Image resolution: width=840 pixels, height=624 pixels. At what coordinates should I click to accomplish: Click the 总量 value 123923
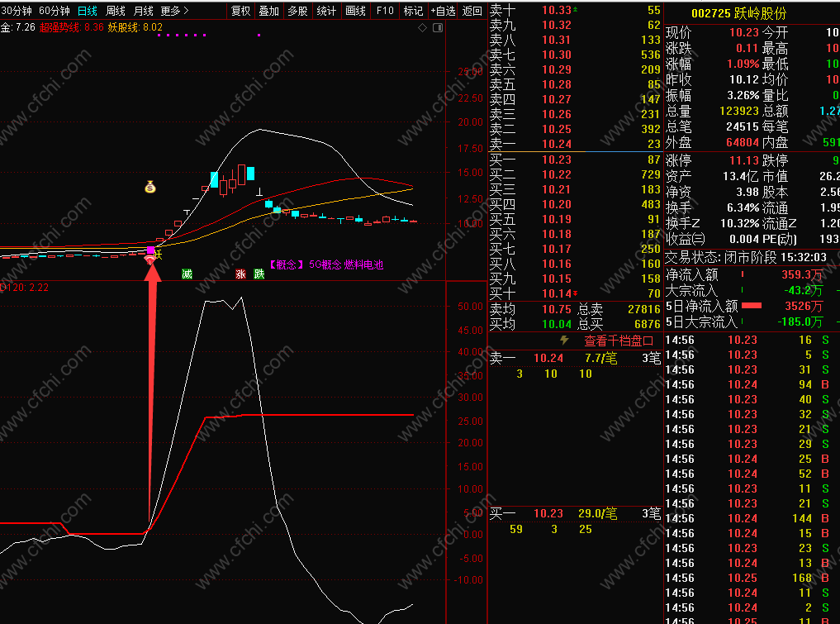pyautogui.click(x=738, y=111)
